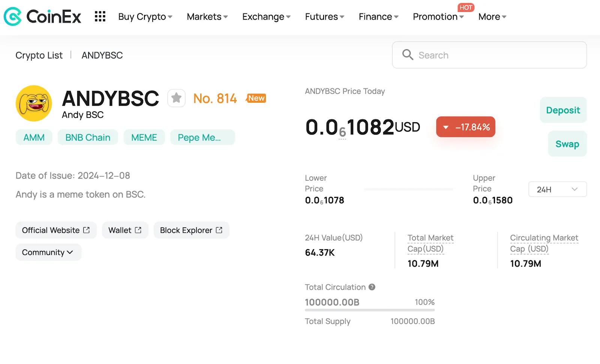600x364 pixels.
Task: Click the search magnifier icon
Action: point(408,55)
